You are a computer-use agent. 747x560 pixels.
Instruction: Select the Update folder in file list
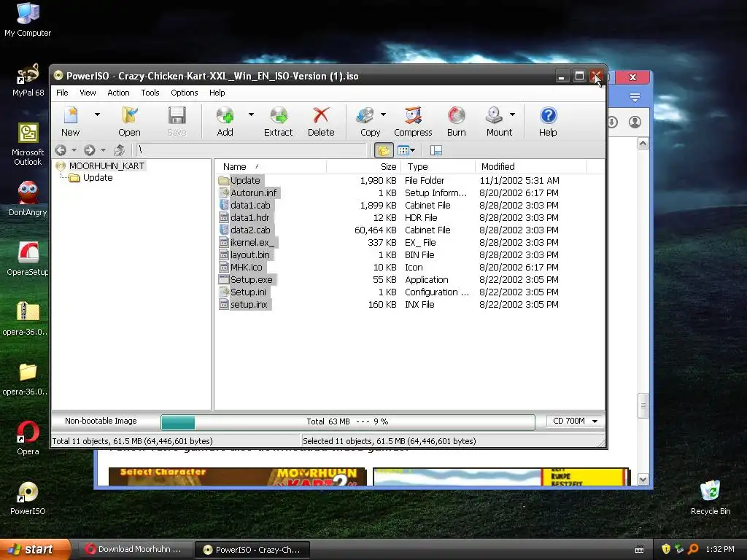[245, 181]
